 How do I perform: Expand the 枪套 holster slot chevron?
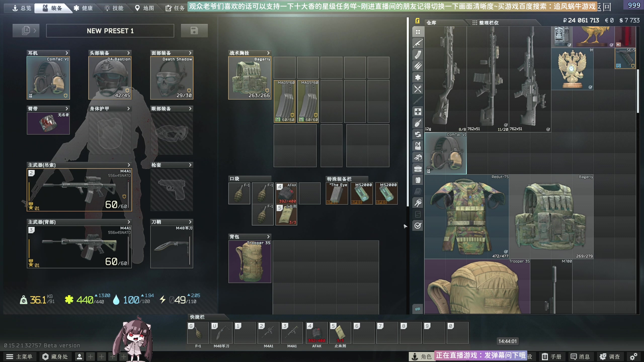click(x=190, y=165)
